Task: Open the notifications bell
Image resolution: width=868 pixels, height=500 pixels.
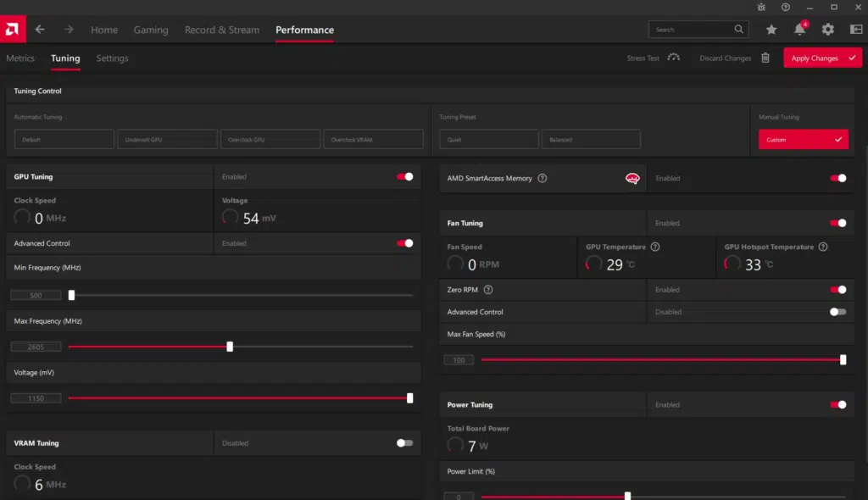Action: click(800, 30)
